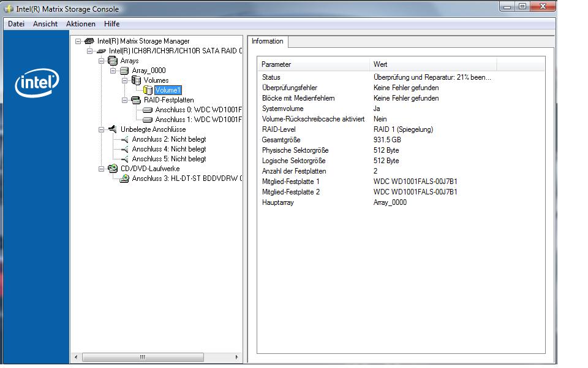Click the 'RAID 1 (Spiegelung)' value
This screenshot has width=588, height=368.
(x=403, y=129)
